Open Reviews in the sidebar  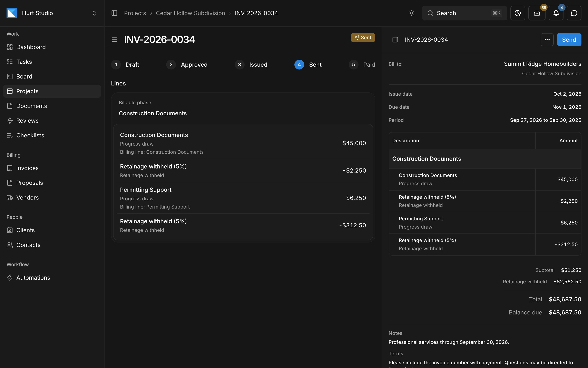pyautogui.click(x=52, y=121)
